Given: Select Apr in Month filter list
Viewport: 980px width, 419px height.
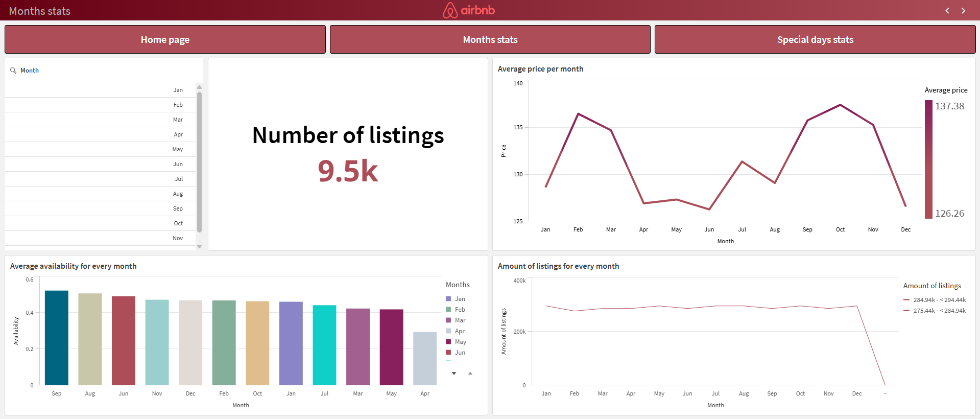Looking at the screenshot, I should [x=101, y=134].
